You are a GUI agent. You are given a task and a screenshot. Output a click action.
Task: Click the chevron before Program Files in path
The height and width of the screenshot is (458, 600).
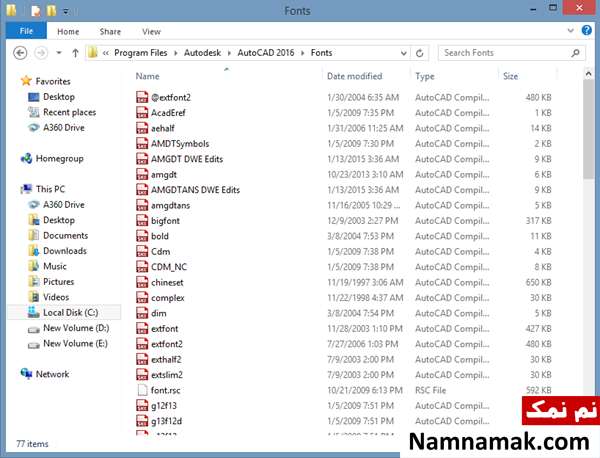pyautogui.click(x=106, y=53)
